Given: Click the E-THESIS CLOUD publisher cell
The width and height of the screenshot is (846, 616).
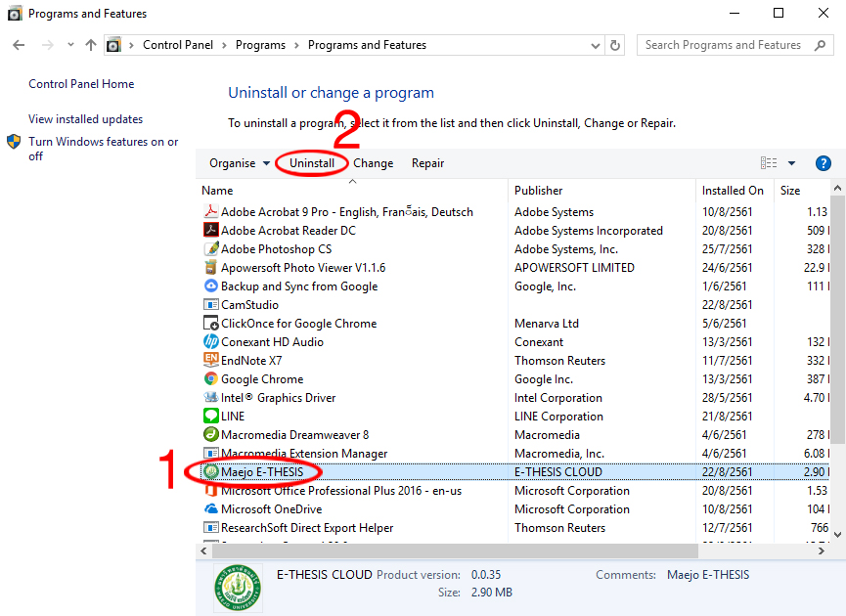Looking at the screenshot, I should tap(558, 472).
